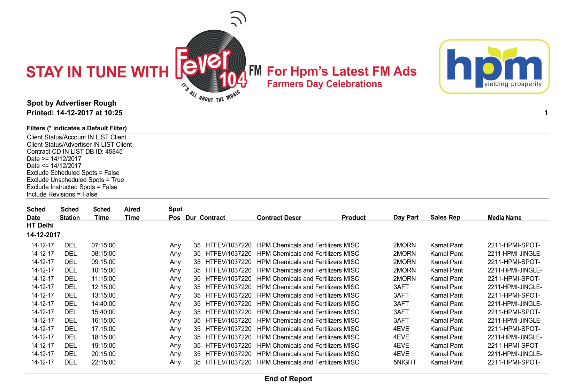Click the 'End of Report' footer

(x=288, y=379)
